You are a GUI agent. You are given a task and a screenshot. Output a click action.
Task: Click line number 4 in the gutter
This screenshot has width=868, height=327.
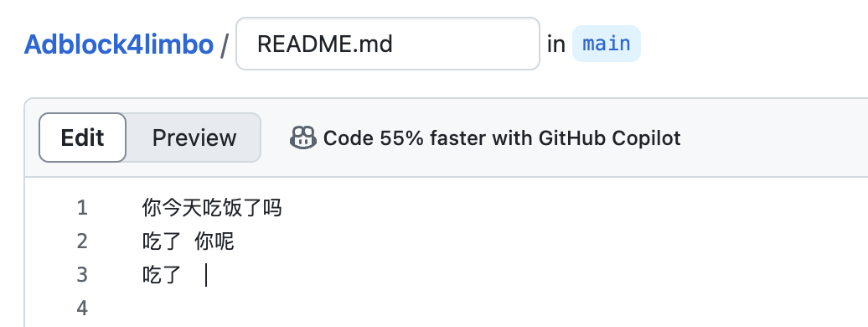(x=82, y=308)
